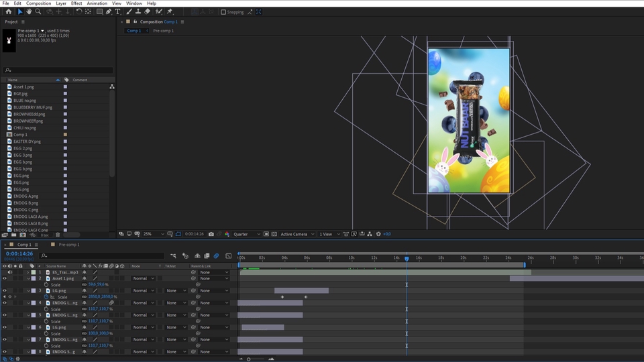Hide layer 3 LG.png
Screen dimensions: 644x362
[x=5, y=290]
